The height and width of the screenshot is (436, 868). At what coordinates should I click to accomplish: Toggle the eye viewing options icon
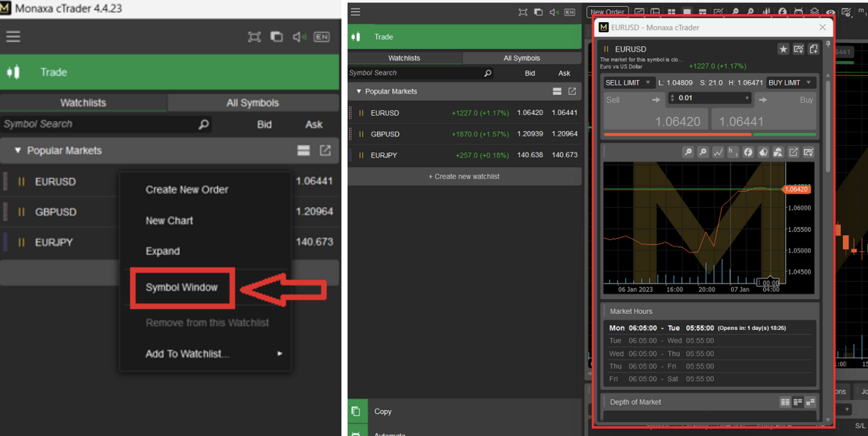[830, 12]
